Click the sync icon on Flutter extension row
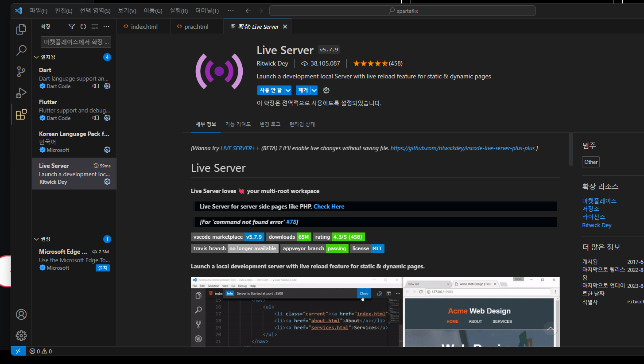Screen dimensions: 644x364 point(96,118)
